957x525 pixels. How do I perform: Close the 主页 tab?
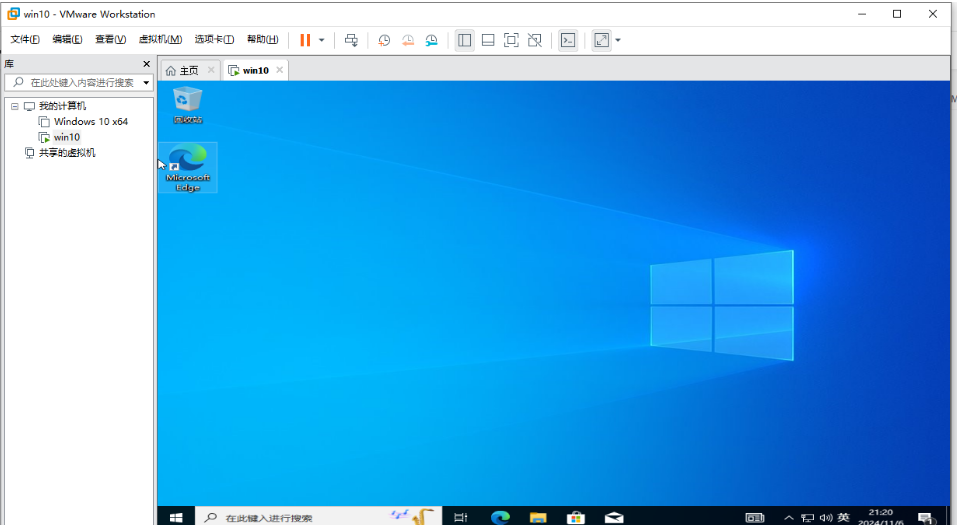tap(211, 70)
